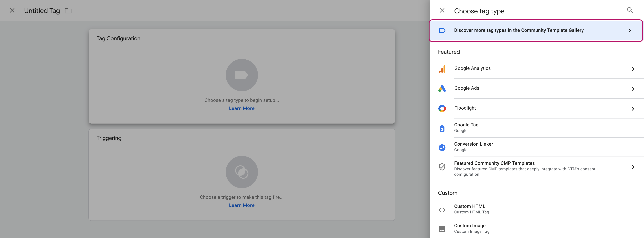Select the Google Ads tag icon
Screen dimensions: 644x238
[442, 88]
